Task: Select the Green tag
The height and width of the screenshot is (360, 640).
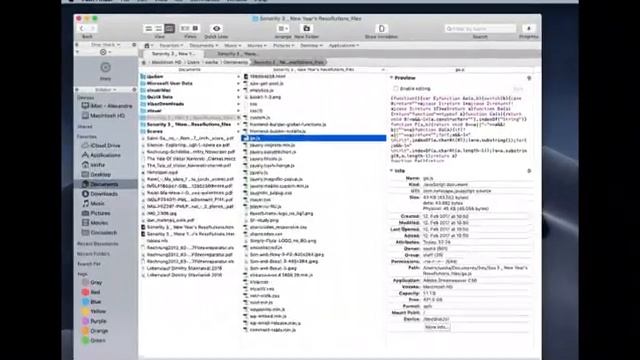Action: 93,340
